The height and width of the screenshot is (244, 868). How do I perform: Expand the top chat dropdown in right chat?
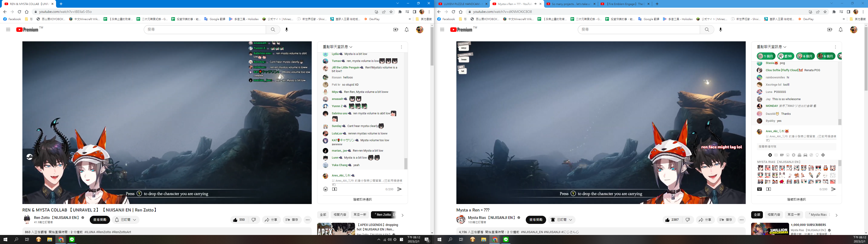click(x=772, y=47)
